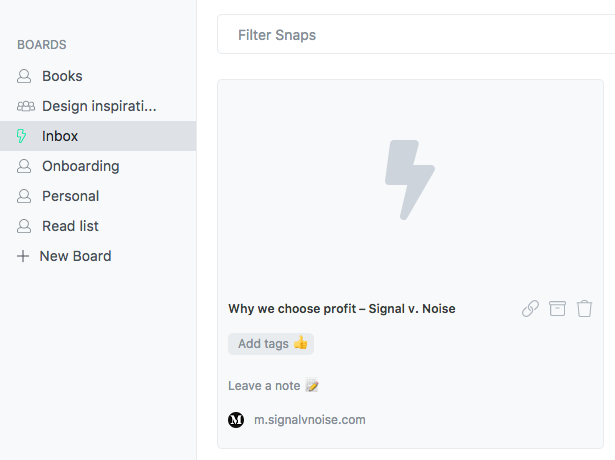The image size is (615, 460).
Task: Open the Design inspiration board
Action: pos(98,106)
